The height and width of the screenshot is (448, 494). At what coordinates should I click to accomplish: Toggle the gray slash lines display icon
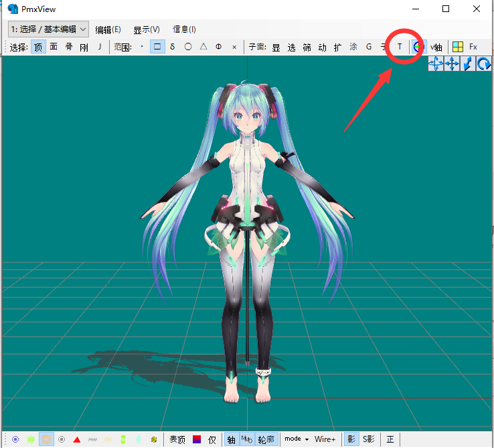tap(92, 439)
